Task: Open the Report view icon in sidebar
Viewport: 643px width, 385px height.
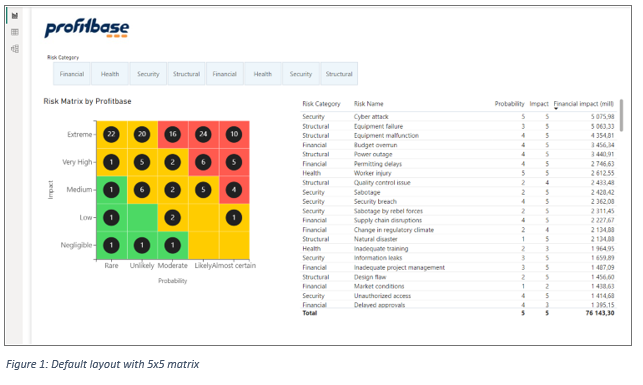Action: pyautogui.click(x=15, y=16)
